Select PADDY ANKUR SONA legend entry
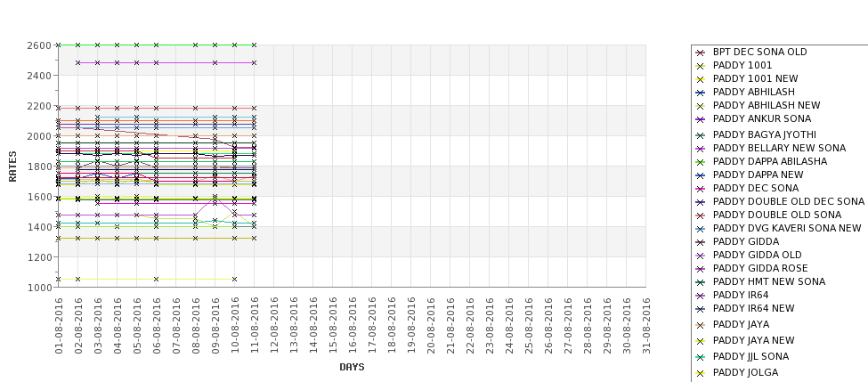 [x=762, y=118]
